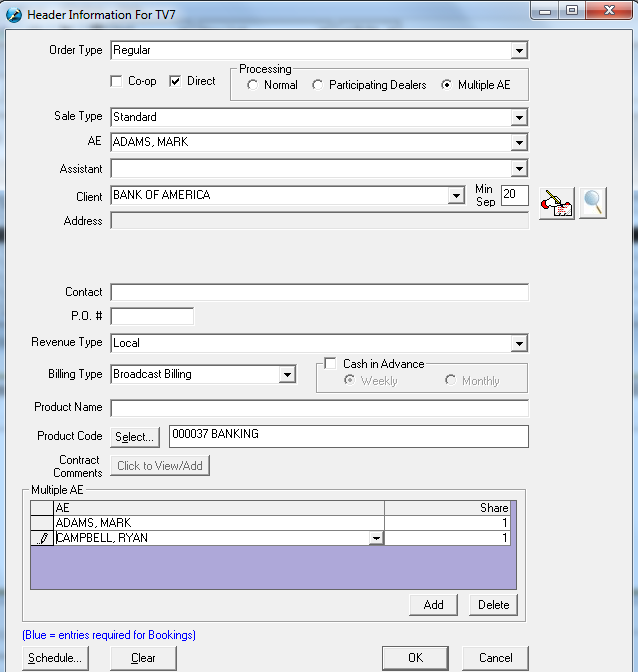Select the Multiple AE radio button
The image size is (638, 672).
tap(447, 85)
